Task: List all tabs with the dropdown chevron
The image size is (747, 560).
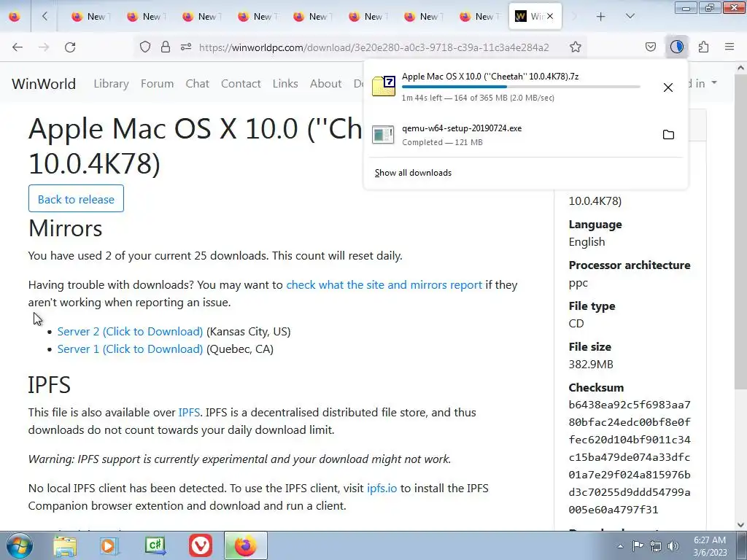Action: (x=630, y=17)
